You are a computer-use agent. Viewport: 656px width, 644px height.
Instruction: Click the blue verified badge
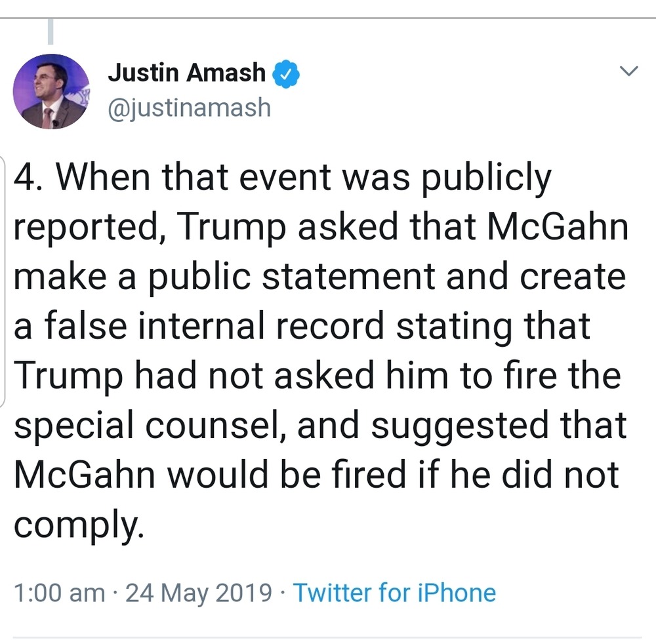click(287, 73)
